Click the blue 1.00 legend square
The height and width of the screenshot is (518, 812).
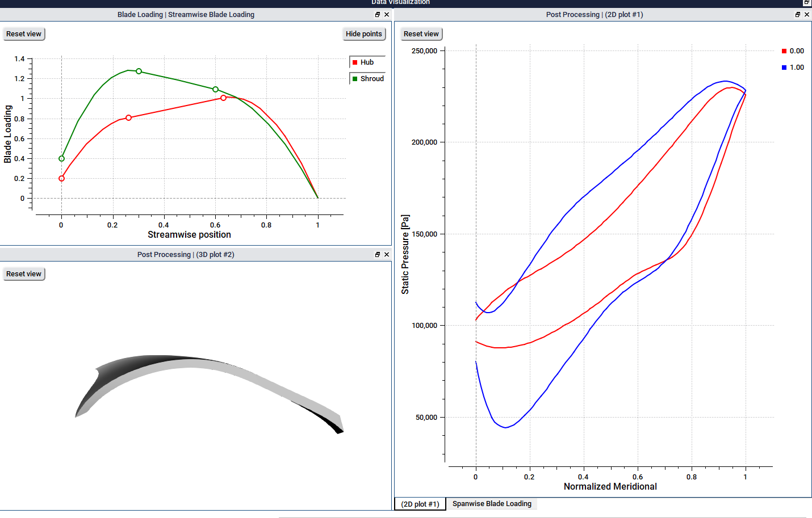783,67
